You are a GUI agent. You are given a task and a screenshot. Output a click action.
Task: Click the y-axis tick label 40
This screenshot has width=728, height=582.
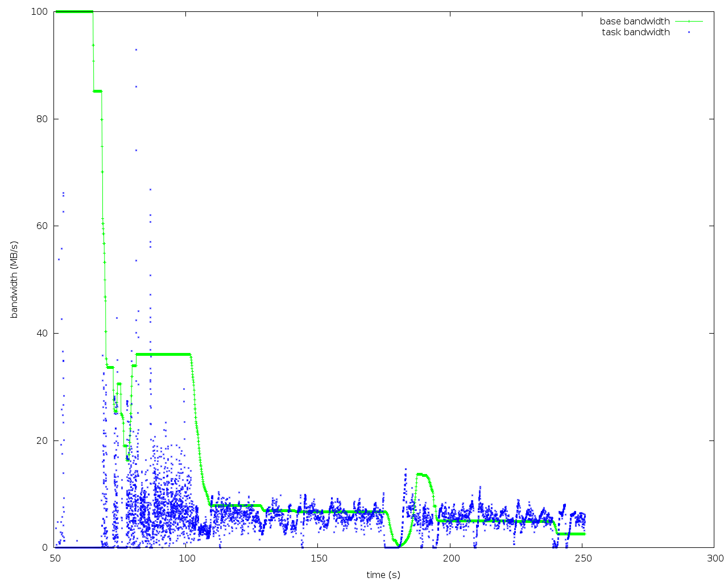click(42, 333)
